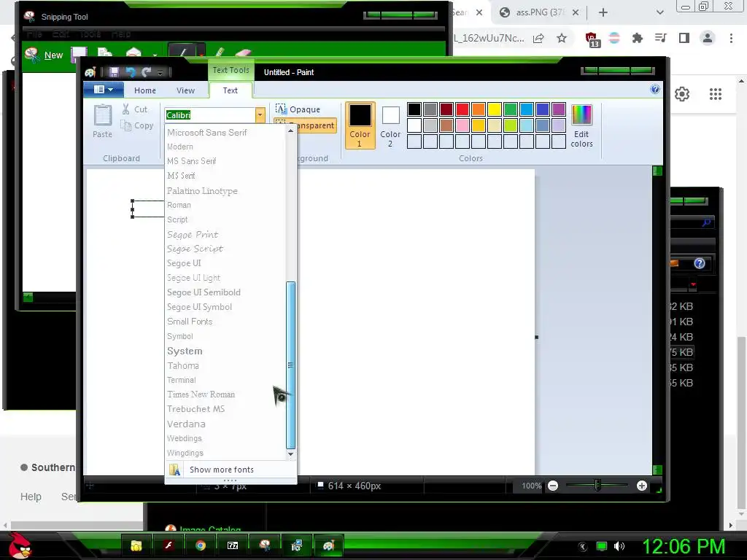Image resolution: width=747 pixels, height=560 pixels.
Task: Open the settings gear on web page
Action: click(x=682, y=94)
